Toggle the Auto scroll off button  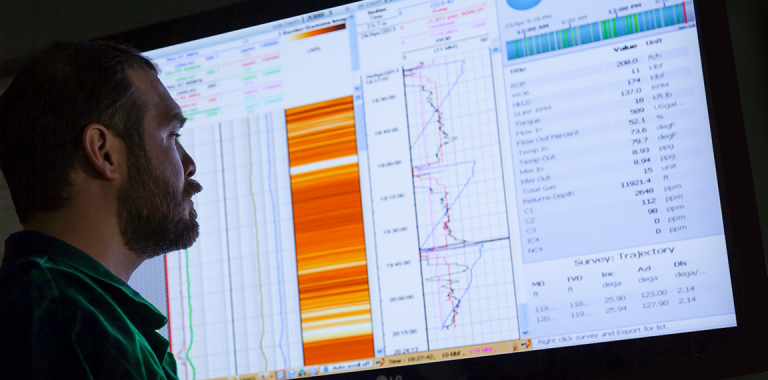pos(346,366)
